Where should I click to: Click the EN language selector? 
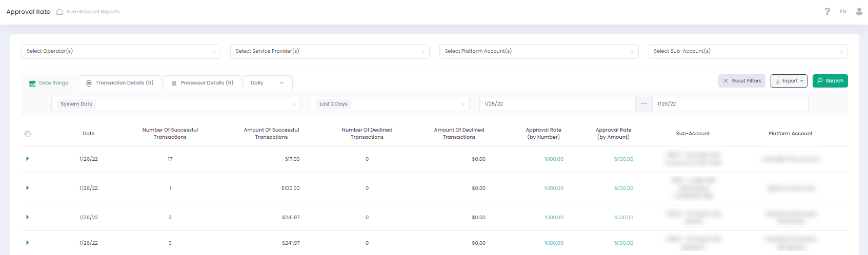pyautogui.click(x=843, y=11)
